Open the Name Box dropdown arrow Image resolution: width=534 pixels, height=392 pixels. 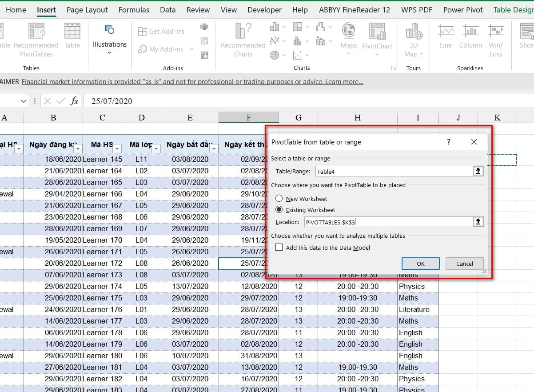[x=24, y=101]
